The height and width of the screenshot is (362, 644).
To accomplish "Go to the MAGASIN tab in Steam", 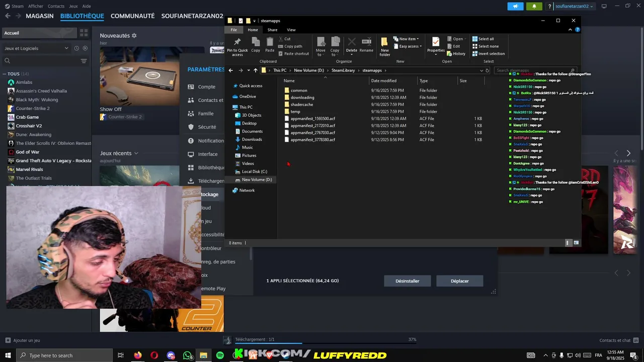I will [x=40, y=16].
